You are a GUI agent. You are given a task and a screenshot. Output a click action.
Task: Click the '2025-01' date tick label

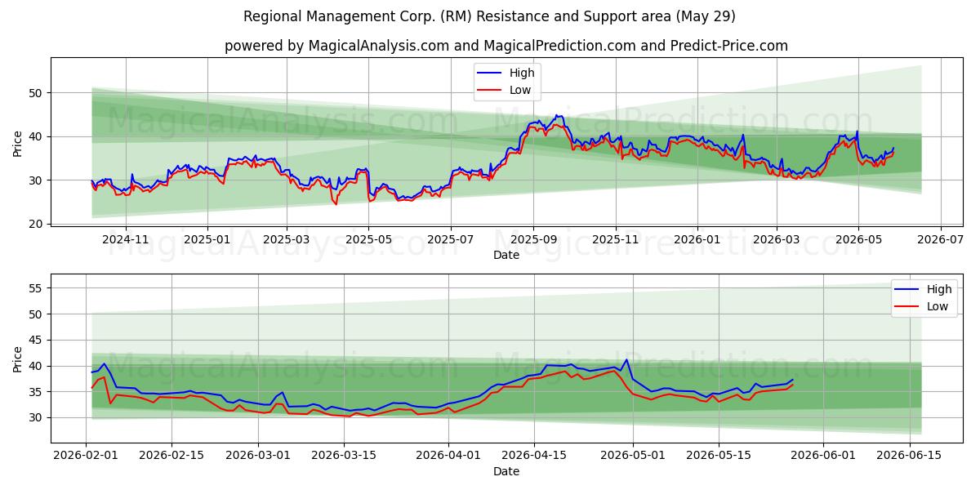pyautogui.click(x=207, y=240)
